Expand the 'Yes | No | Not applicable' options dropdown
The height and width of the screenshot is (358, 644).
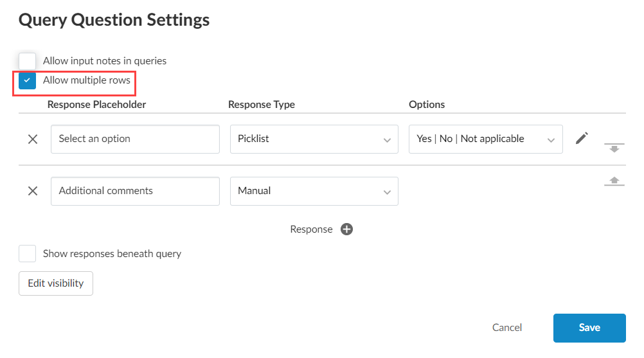pos(485,139)
